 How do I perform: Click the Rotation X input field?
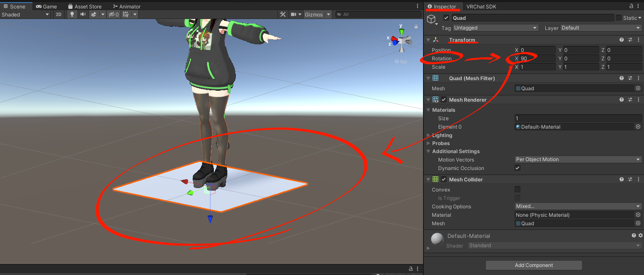click(537, 59)
